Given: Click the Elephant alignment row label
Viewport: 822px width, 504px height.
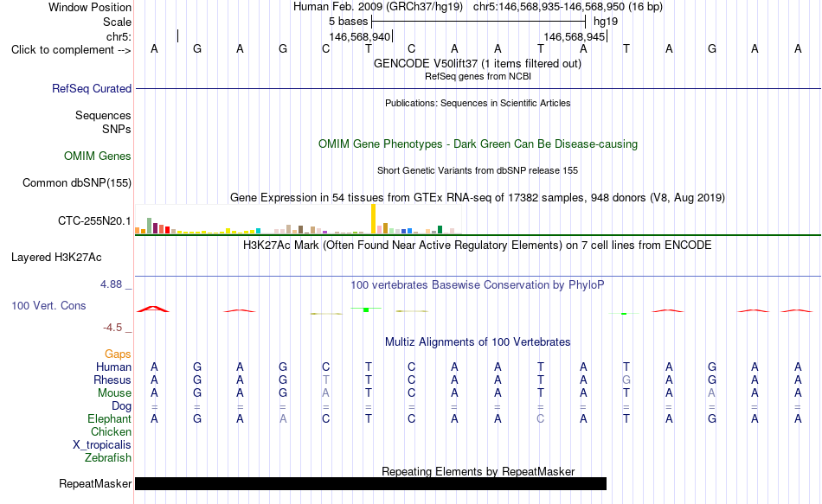Looking at the screenshot, I should coord(109,418).
